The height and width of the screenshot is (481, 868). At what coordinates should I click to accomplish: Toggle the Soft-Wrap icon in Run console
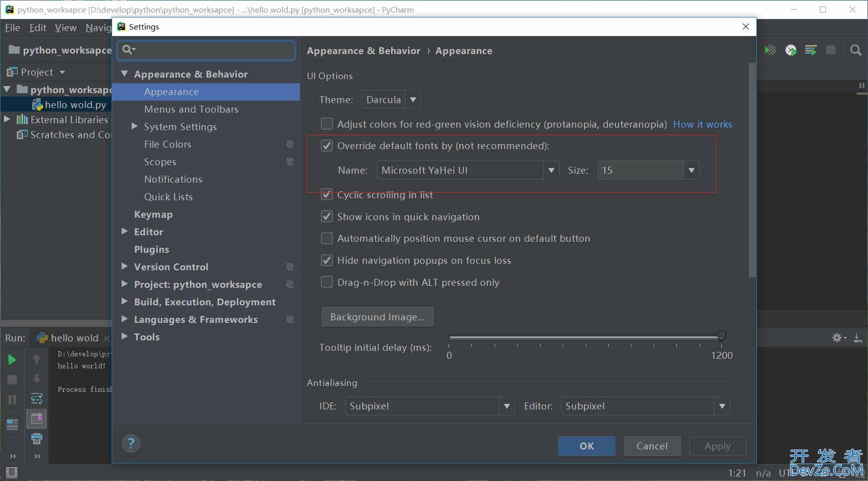coord(37,398)
